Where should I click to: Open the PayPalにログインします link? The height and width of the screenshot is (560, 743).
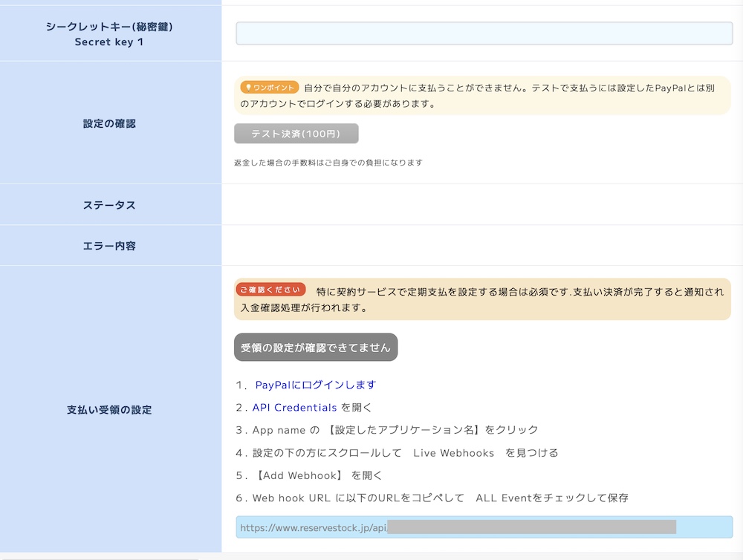(315, 385)
